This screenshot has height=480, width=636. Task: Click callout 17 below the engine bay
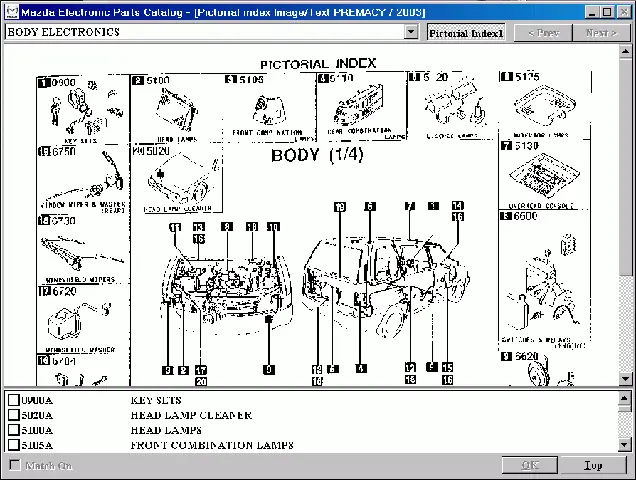point(201,370)
